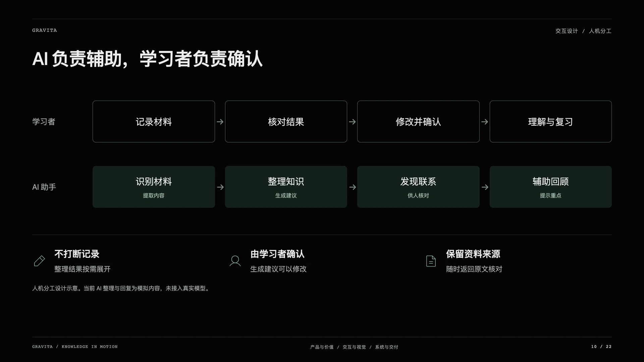The width and height of the screenshot is (644, 362).
Task: Open the 发现联系 AI card
Action: point(418,187)
